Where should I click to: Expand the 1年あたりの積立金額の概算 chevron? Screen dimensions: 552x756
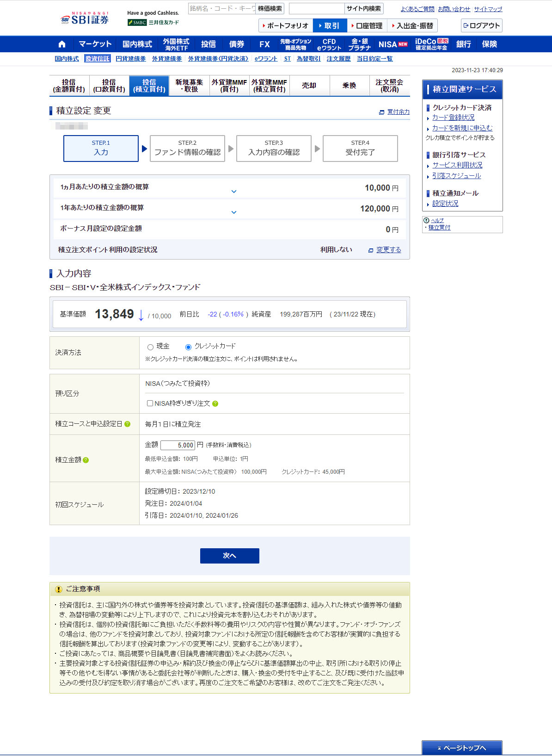click(234, 212)
